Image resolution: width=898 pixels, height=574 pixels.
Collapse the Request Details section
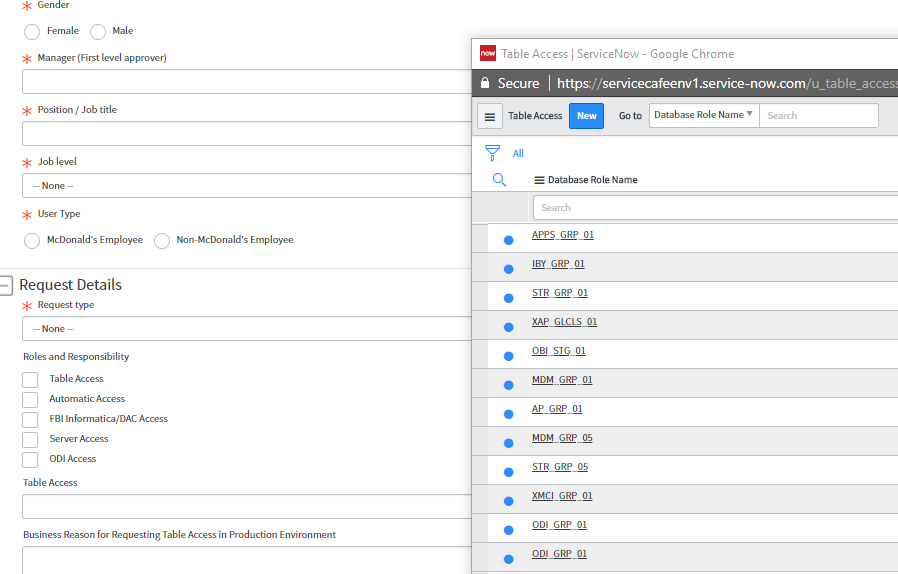tap(6, 285)
